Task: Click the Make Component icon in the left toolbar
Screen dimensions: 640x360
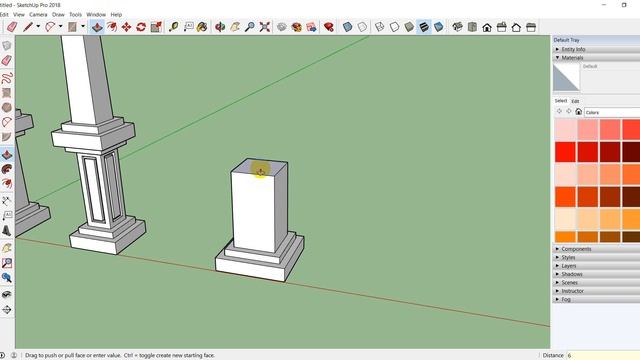Action: tap(7, 46)
